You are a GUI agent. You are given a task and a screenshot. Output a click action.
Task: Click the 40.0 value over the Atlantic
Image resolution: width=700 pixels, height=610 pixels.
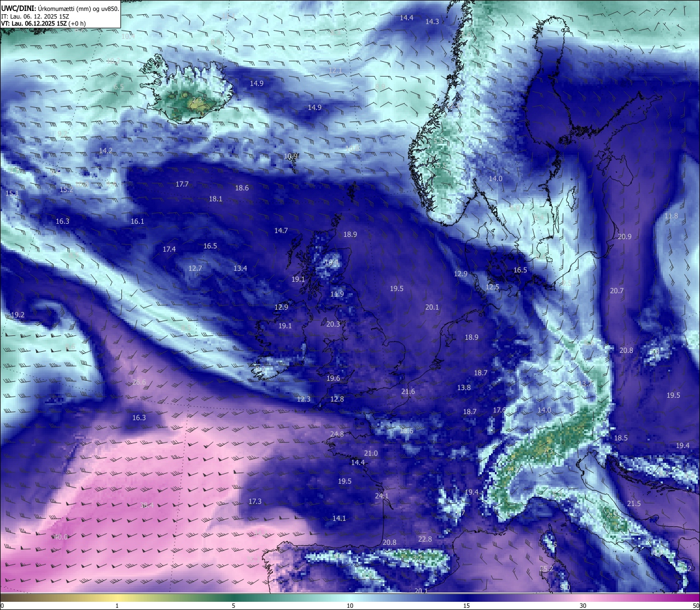[61, 537]
